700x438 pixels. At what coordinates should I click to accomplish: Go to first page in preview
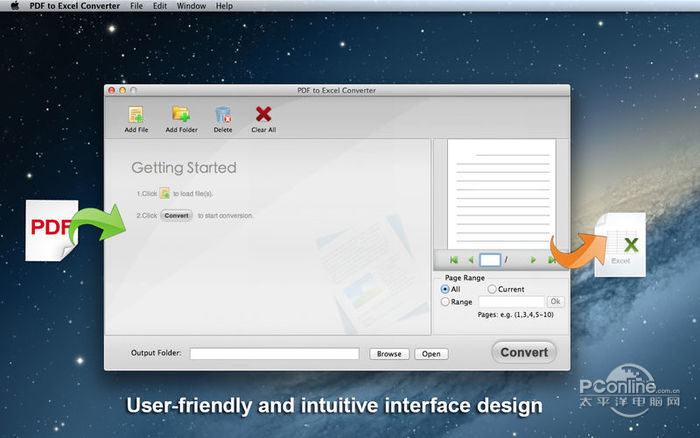coord(454,260)
